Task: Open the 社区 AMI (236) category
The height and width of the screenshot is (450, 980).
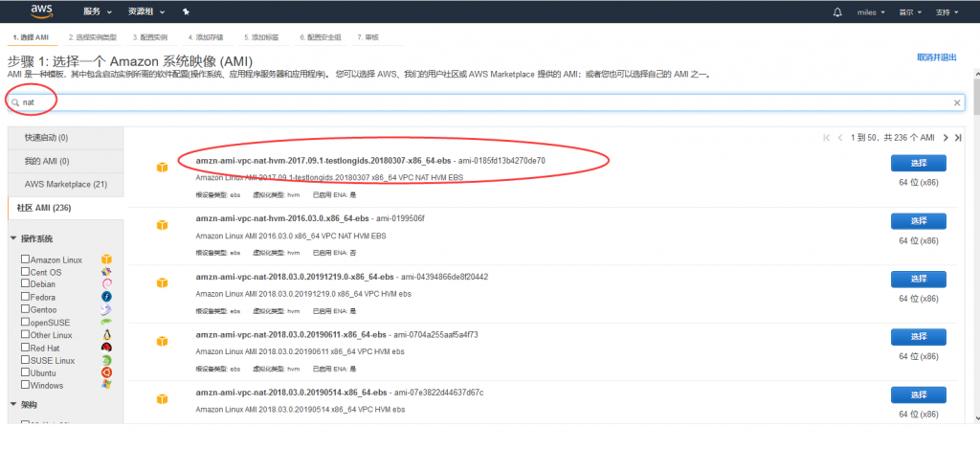Action: pos(66,208)
